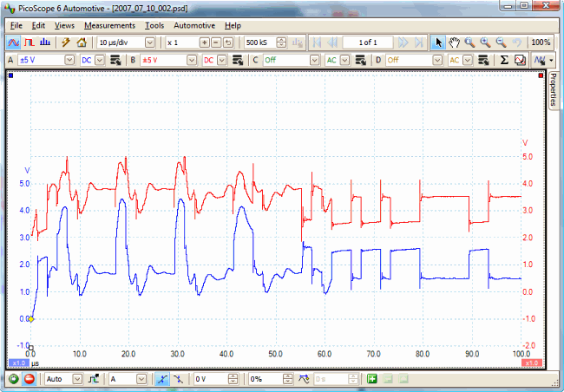This screenshot has height=392, width=564.
Task: Select Scope Mode waveform icon
Action: [x=13, y=42]
